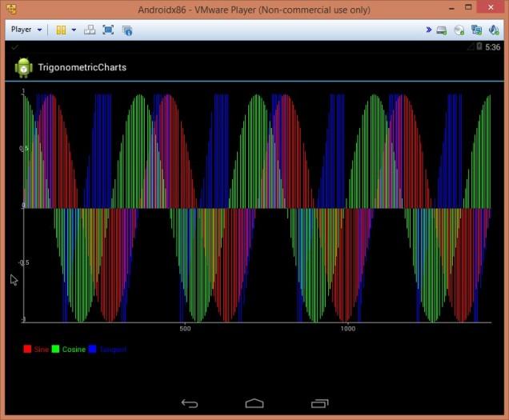Screen dimensions: 509x420
Task: Click the CD/DVD drive icon
Action: coord(459,30)
